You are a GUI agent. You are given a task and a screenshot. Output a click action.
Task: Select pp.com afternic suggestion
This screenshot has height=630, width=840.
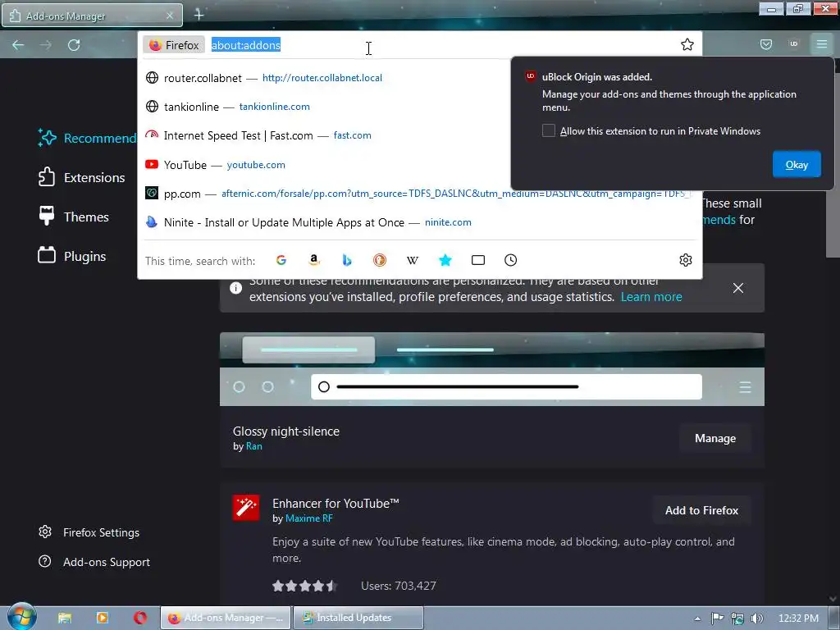419,194
